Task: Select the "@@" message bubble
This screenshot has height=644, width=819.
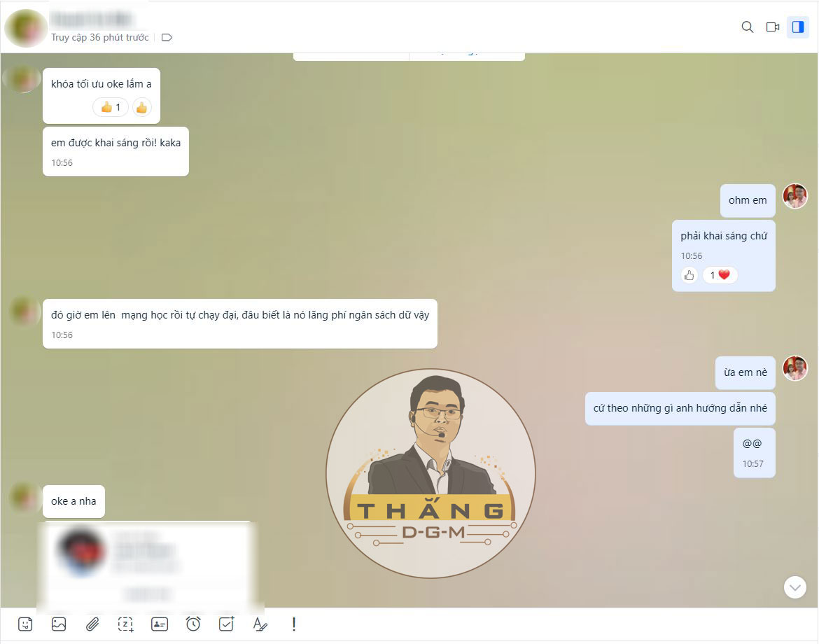Action: click(754, 453)
